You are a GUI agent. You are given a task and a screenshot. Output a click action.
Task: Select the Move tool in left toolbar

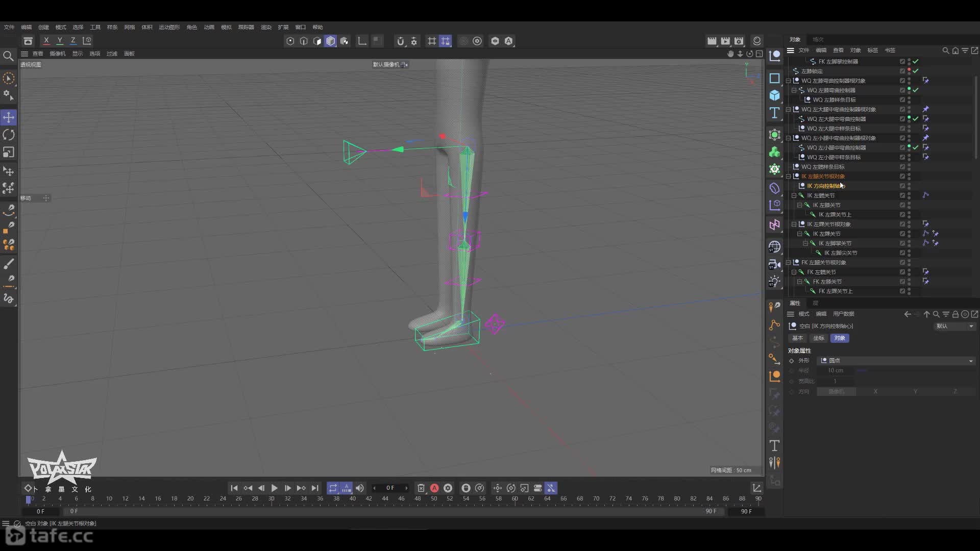[9, 117]
